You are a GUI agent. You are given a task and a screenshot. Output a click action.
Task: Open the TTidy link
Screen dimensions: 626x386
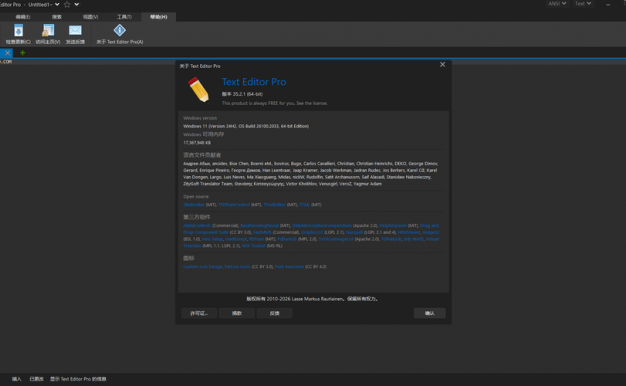[305, 205]
